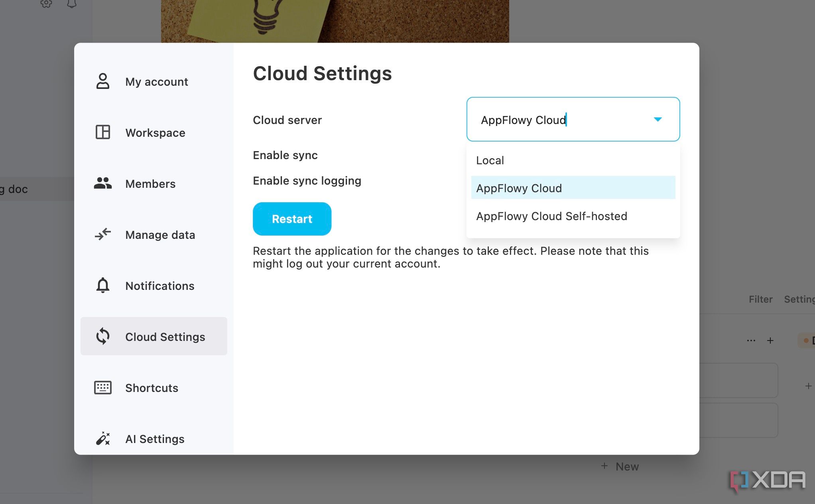The image size is (815, 504).
Task: Click the Manage data sidebar icon
Action: point(104,234)
